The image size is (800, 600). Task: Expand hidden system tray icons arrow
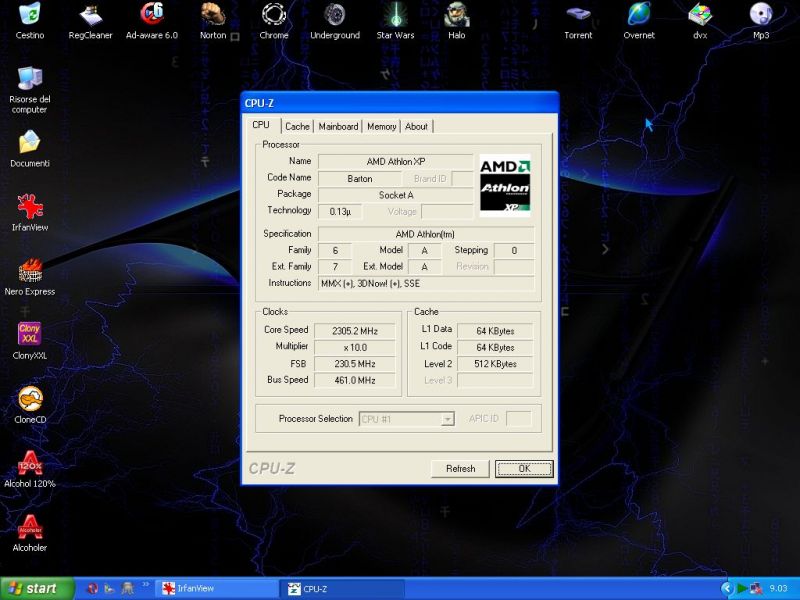727,589
